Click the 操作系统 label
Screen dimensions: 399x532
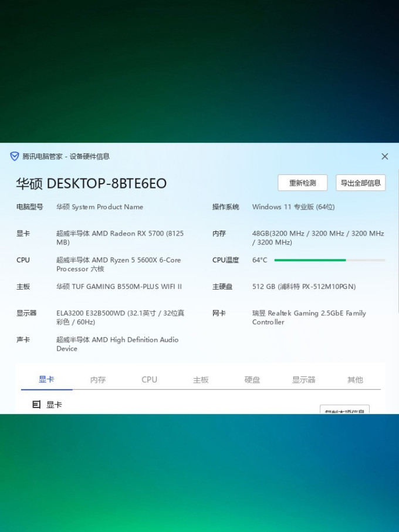tap(226, 207)
